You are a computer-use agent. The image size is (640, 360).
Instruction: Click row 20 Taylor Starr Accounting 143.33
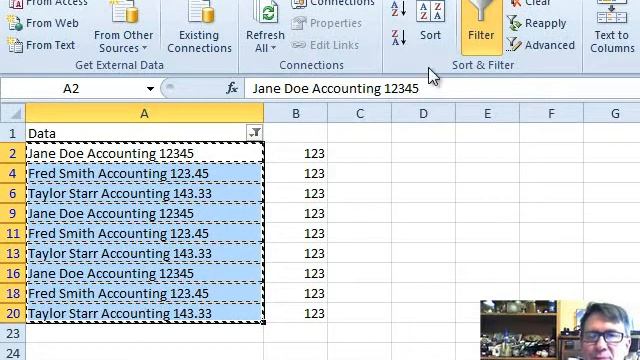pos(144,313)
